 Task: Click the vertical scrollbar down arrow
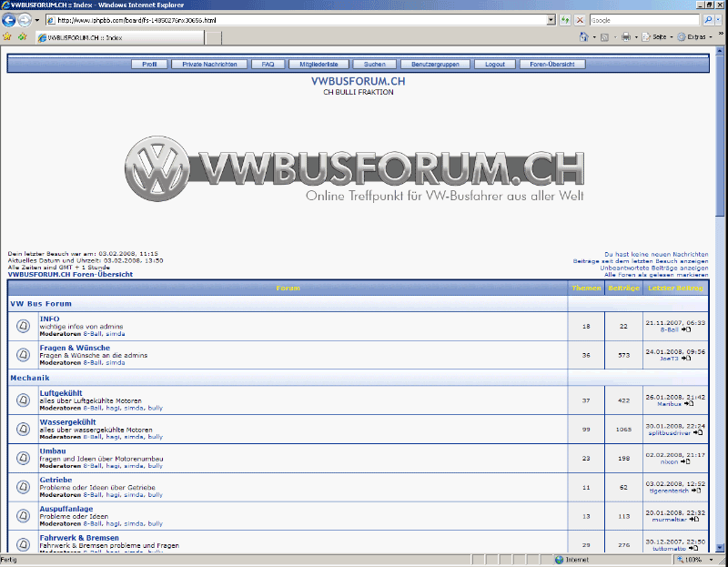coord(720,548)
